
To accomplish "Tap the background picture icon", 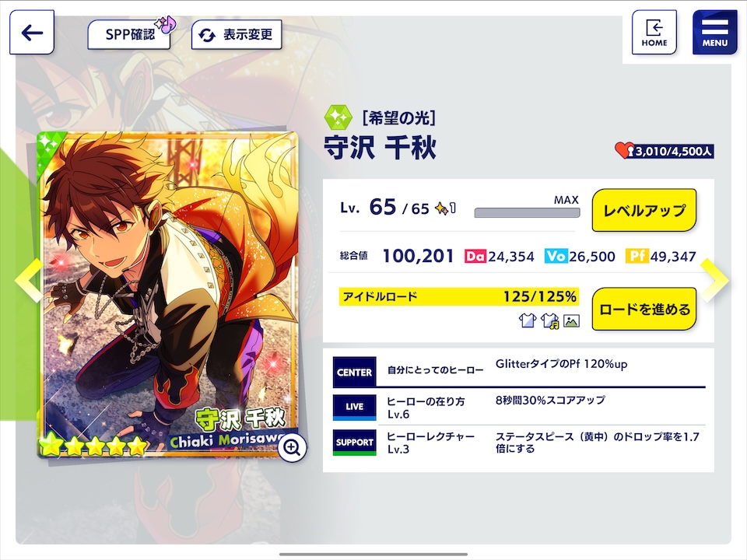I will [x=571, y=321].
